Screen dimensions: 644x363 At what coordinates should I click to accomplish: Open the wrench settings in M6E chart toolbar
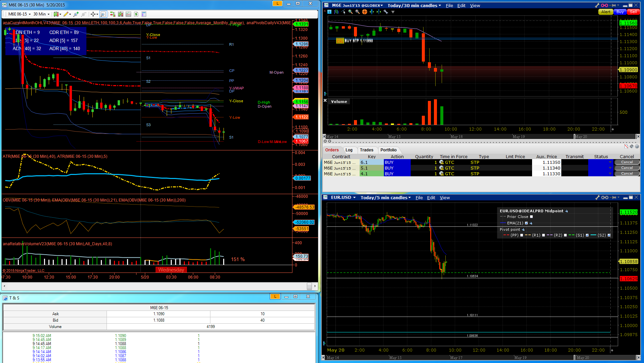[386, 12]
